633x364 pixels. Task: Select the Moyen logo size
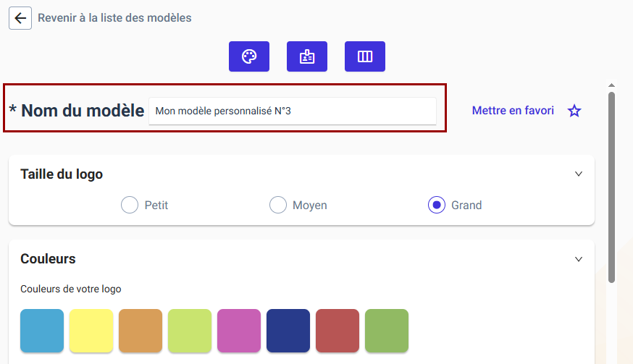(x=278, y=205)
